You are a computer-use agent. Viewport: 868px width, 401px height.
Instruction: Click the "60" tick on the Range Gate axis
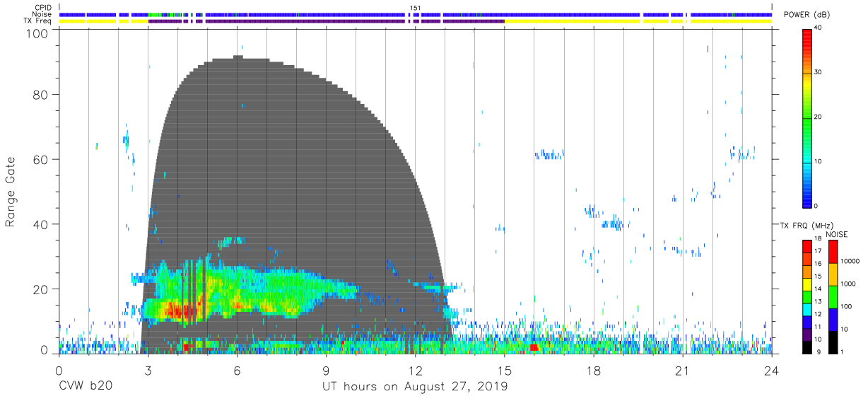pos(42,159)
